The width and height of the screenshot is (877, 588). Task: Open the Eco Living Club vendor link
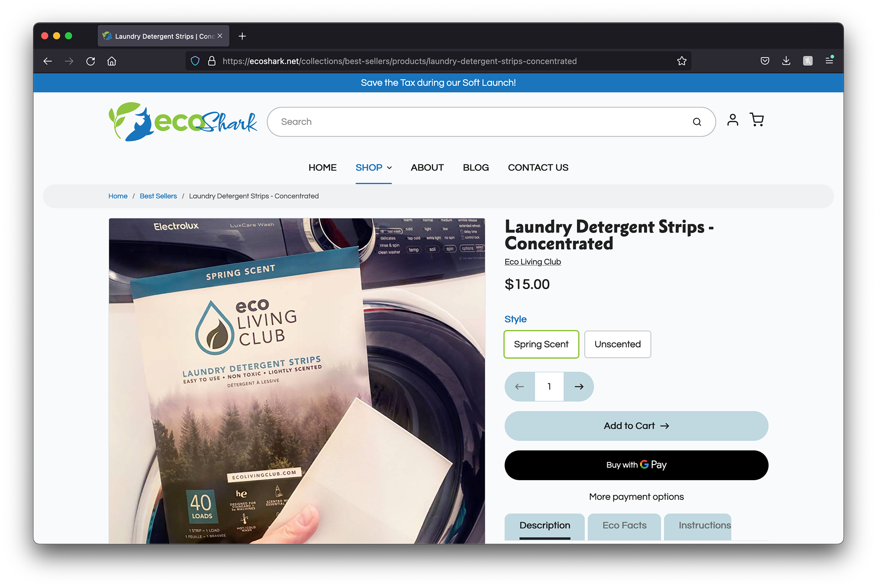click(533, 262)
